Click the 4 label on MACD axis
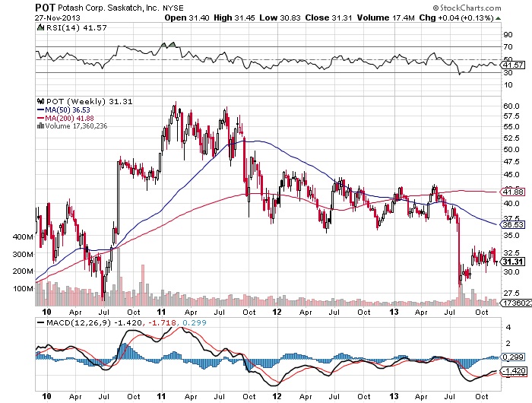This screenshot has height=403, width=532. pyautogui.click(x=508, y=328)
